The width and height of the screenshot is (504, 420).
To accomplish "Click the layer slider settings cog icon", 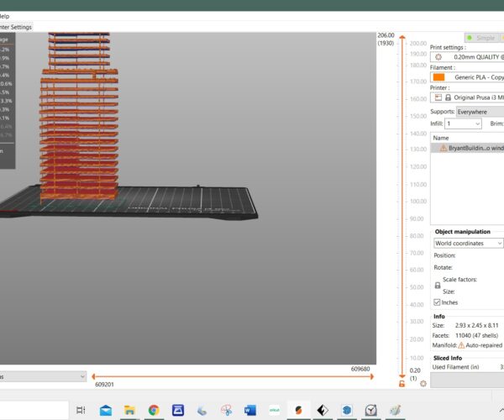I will [423, 384].
